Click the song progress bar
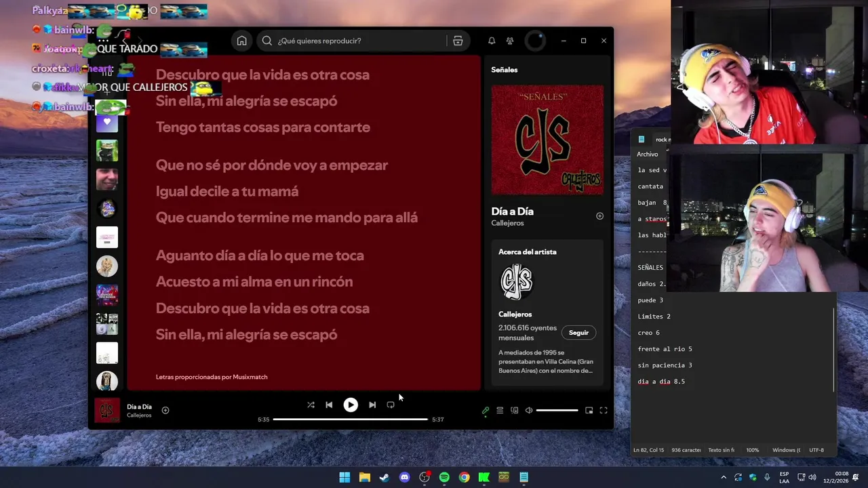The height and width of the screenshot is (488, 868). coord(351,419)
